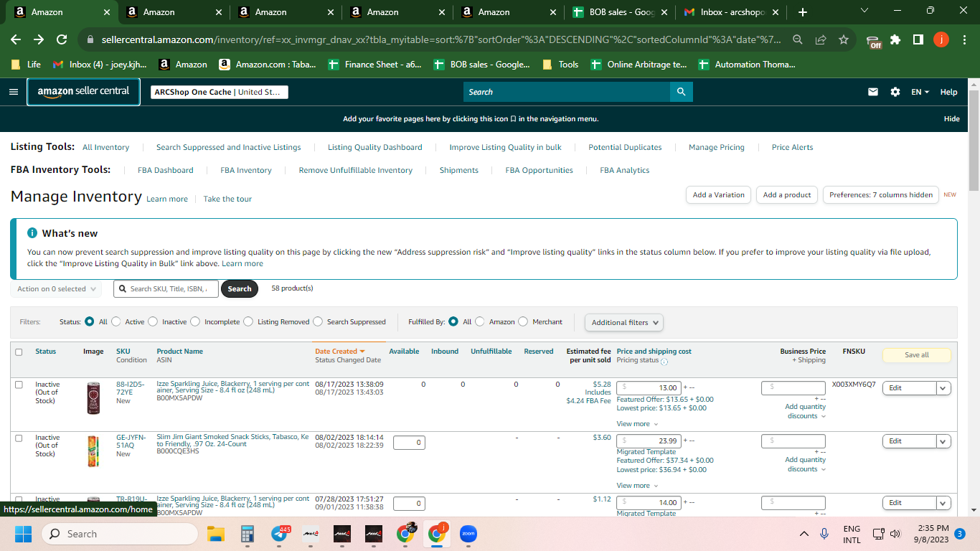This screenshot has width=980, height=551.
Task: Click the price field showing 23.99
Action: 649,441
